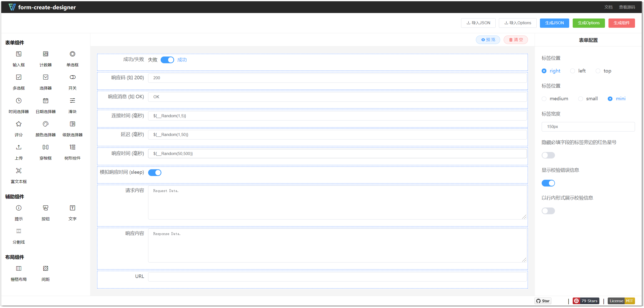Select the 评分 star rating icon

pyautogui.click(x=19, y=124)
